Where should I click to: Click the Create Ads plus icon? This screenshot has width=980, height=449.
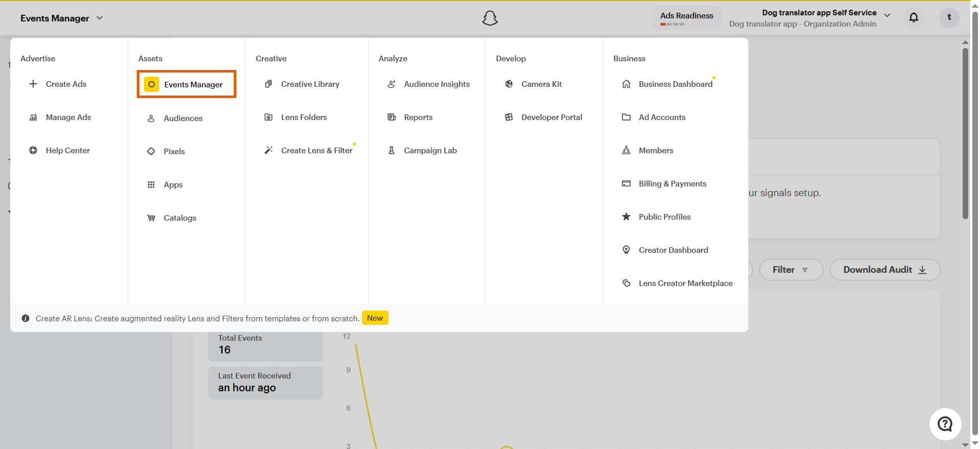(33, 84)
